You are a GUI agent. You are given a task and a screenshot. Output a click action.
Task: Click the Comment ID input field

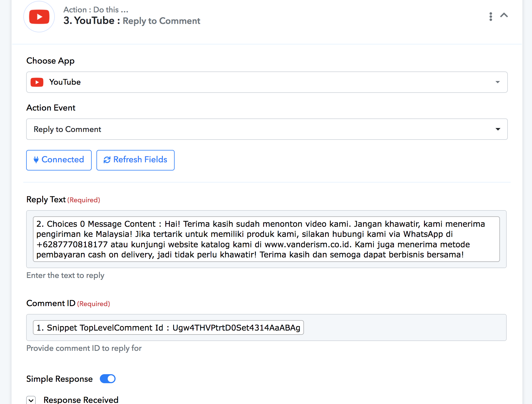[x=266, y=327]
